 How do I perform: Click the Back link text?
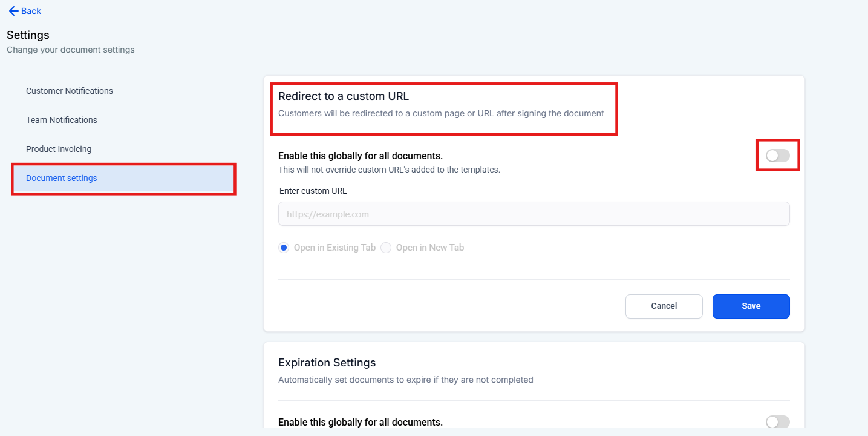[31, 11]
